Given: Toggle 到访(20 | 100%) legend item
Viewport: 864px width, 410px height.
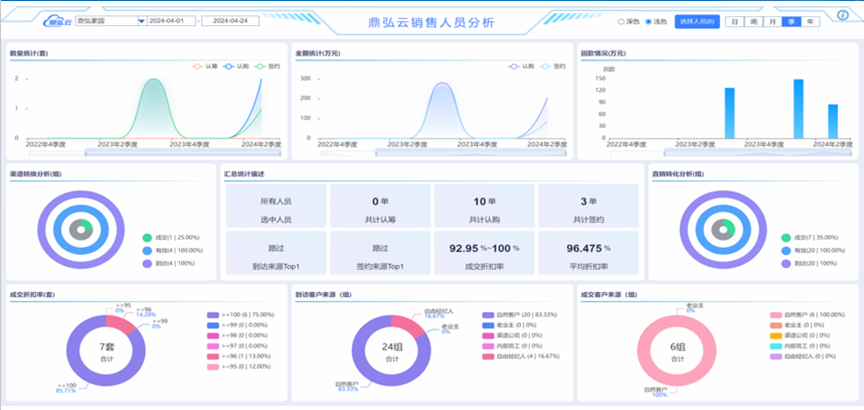Looking at the screenshot, I should tap(810, 264).
